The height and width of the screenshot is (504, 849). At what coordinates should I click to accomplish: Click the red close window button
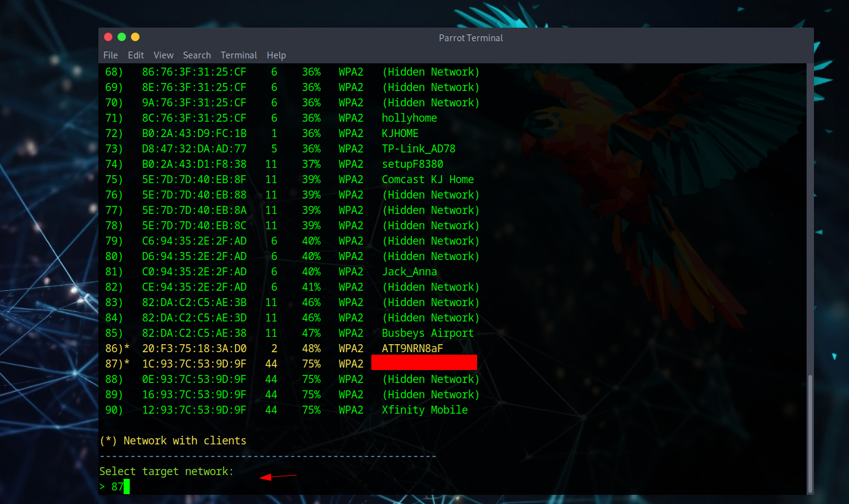(x=108, y=37)
